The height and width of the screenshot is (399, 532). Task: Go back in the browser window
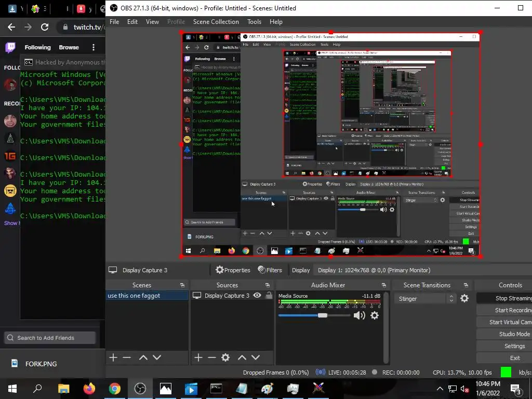11,27
